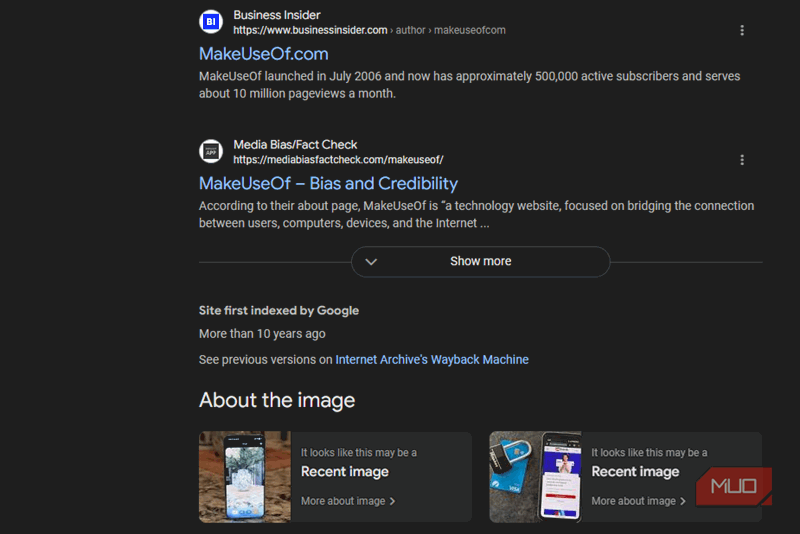800x534 pixels.
Task: Click the MUO logo watermark
Action: click(x=735, y=487)
